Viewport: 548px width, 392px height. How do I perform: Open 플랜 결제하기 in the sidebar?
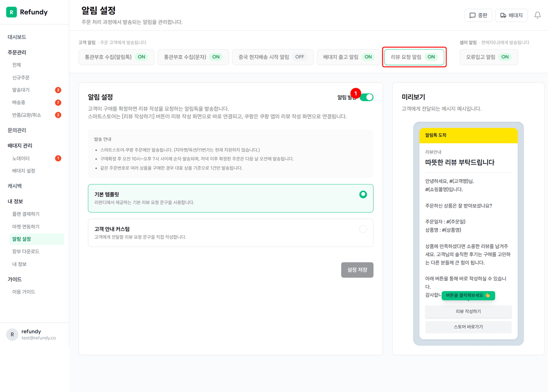[26, 214]
